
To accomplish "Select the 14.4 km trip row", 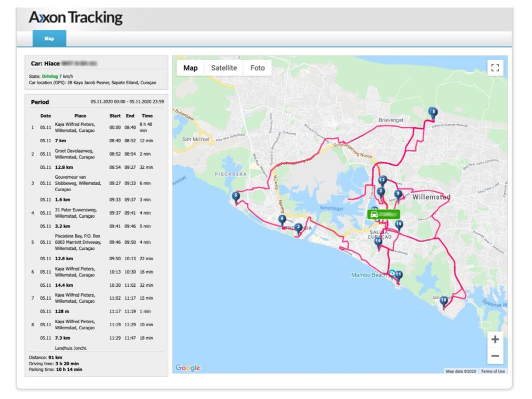I will tap(96, 285).
